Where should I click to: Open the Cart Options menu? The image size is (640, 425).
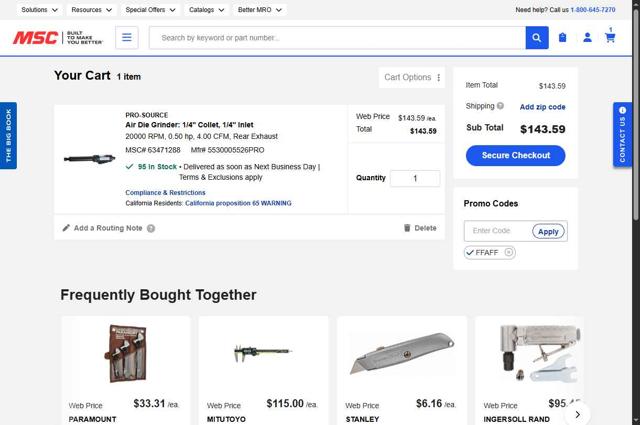pos(412,77)
